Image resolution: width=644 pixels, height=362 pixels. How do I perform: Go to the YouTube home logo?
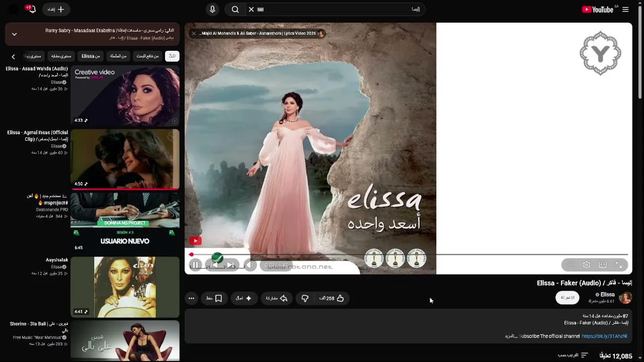click(597, 10)
